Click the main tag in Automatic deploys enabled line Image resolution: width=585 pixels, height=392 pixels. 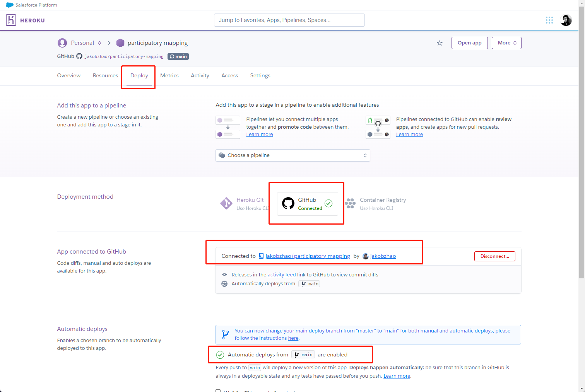click(303, 355)
